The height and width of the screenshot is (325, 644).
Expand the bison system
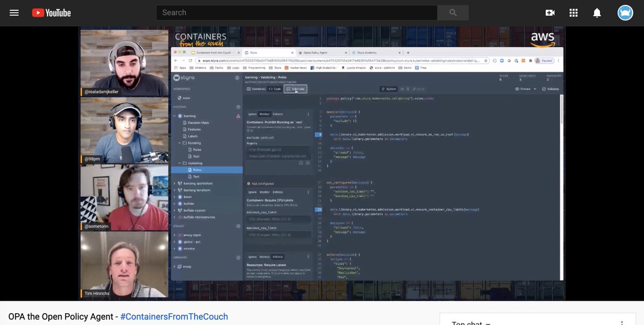tap(175, 197)
